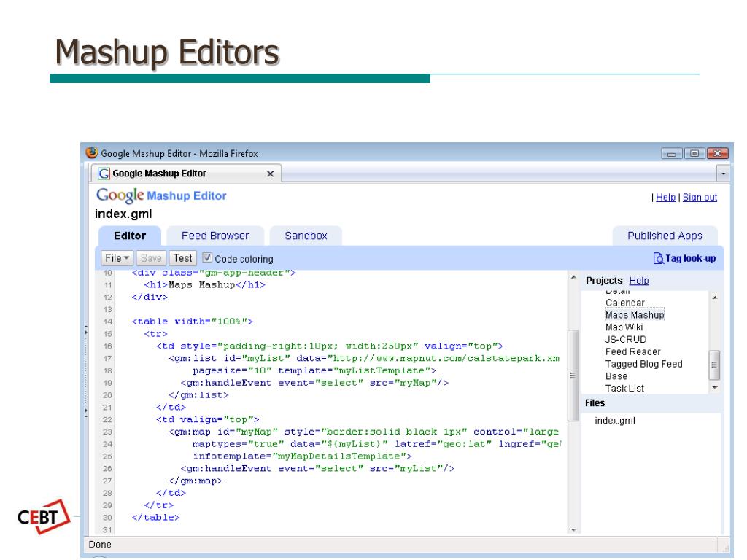Viewport: 747px width, 560px height.
Task: Click the Firefox icon in the title bar
Action: pos(91,152)
